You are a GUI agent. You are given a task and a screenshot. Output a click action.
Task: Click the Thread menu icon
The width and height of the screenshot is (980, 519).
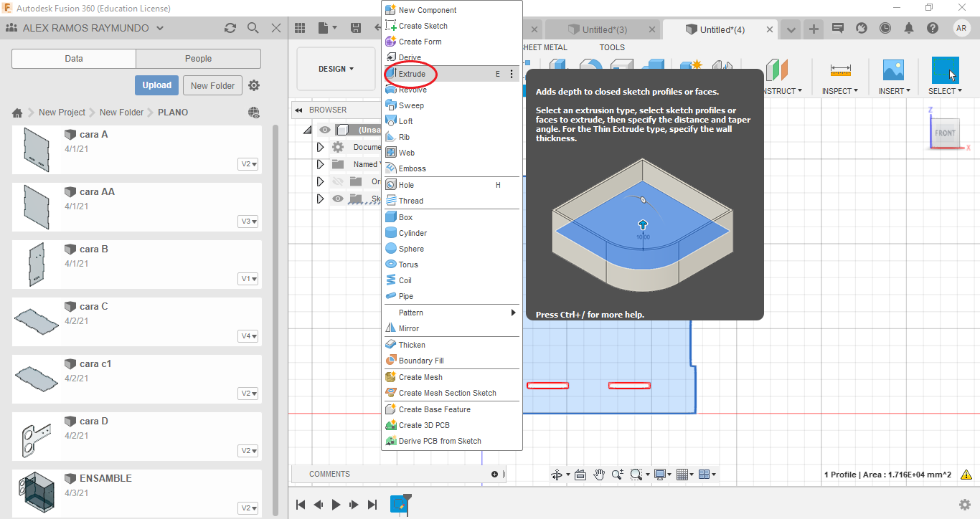391,201
